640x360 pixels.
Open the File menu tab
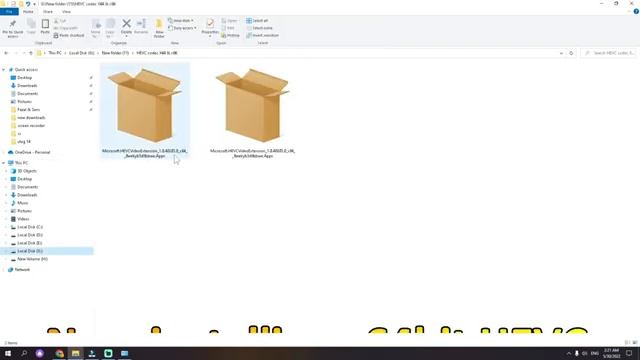(9, 12)
